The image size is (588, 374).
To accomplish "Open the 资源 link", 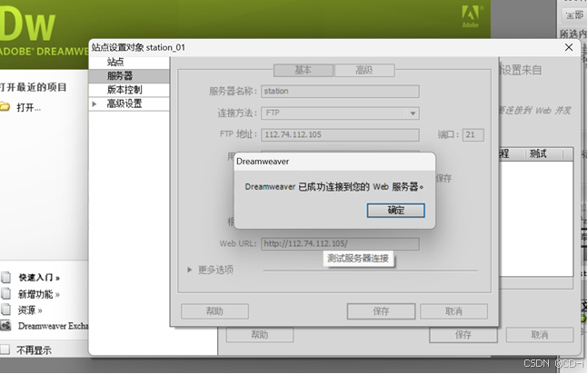I will tap(30, 310).
